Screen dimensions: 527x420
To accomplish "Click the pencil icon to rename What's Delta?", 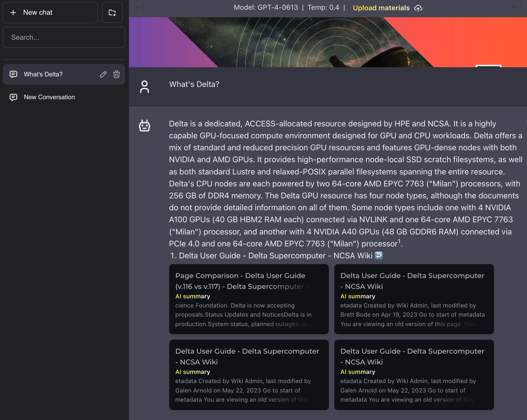I will pyautogui.click(x=103, y=74).
